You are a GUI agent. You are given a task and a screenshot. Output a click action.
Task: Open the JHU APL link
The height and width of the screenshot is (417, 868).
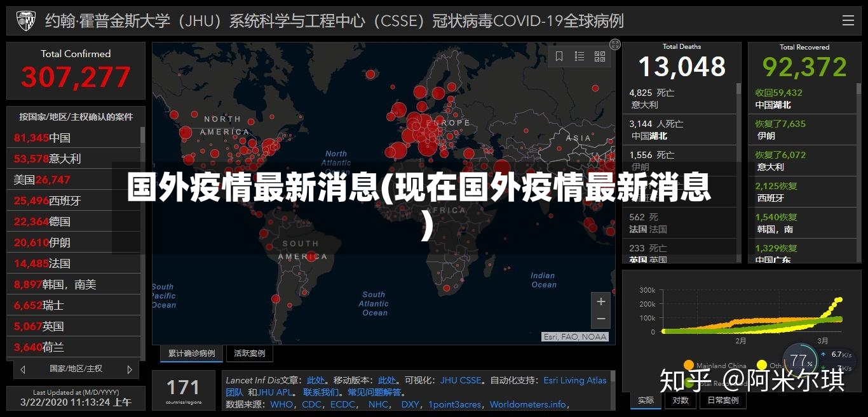pos(275,392)
